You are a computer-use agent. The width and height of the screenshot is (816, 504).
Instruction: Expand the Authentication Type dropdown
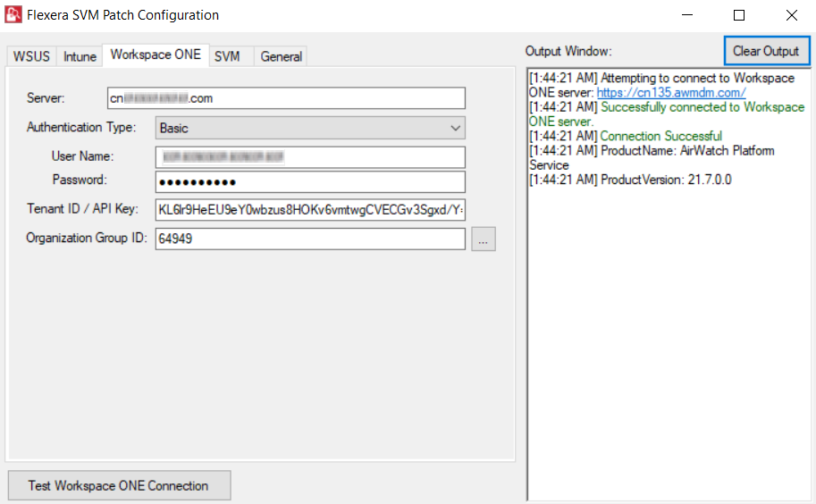(x=310, y=128)
